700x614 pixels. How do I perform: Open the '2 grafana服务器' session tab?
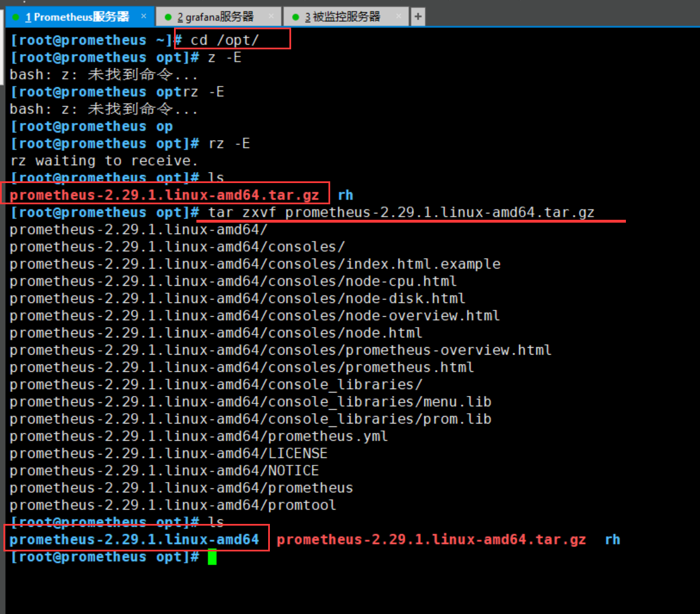pos(219,17)
